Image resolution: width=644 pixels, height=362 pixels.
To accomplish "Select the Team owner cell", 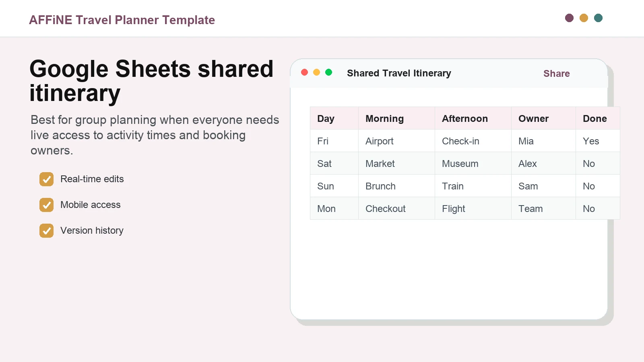I will [x=543, y=208].
